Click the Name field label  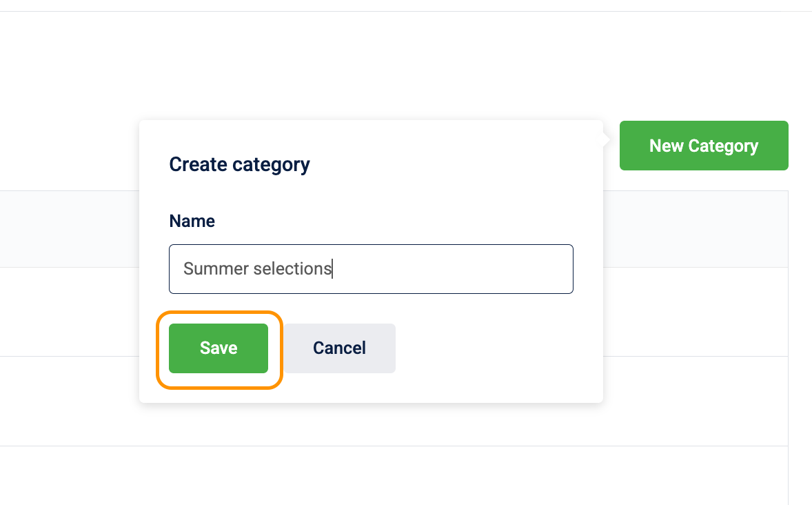tap(192, 221)
